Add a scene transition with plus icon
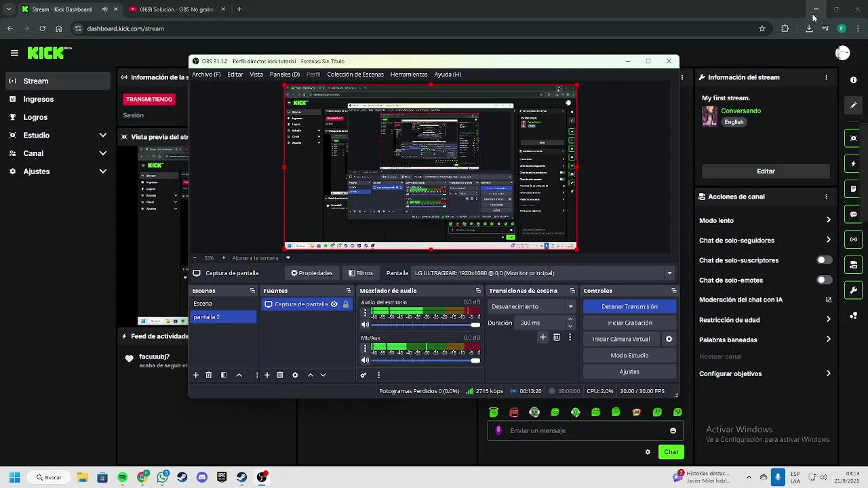868x488 pixels. [542, 337]
